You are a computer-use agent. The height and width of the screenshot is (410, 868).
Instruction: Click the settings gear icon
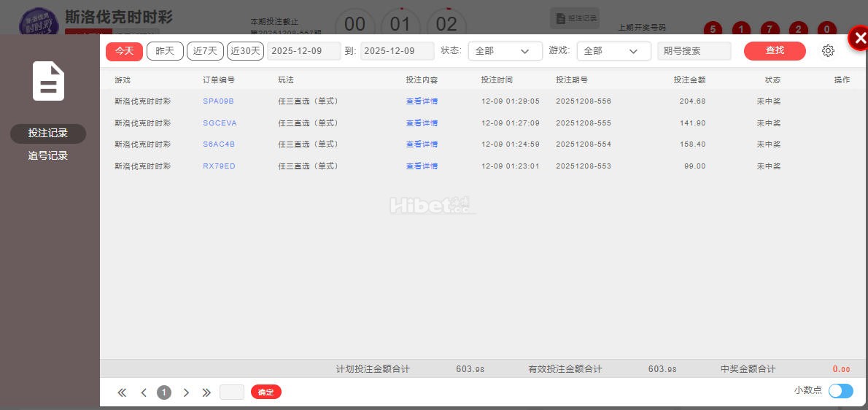point(828,51)
